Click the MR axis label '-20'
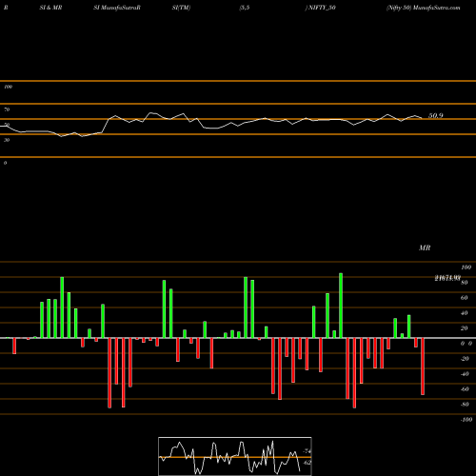 point(465,359)
